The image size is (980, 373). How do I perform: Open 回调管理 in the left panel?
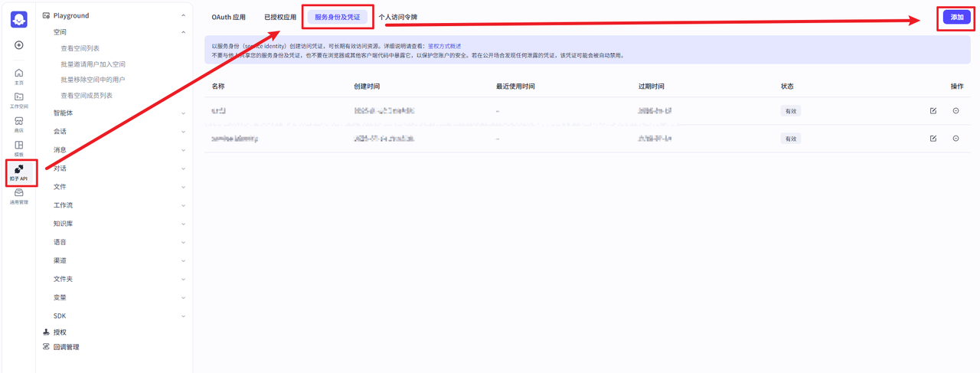[66, 347]
